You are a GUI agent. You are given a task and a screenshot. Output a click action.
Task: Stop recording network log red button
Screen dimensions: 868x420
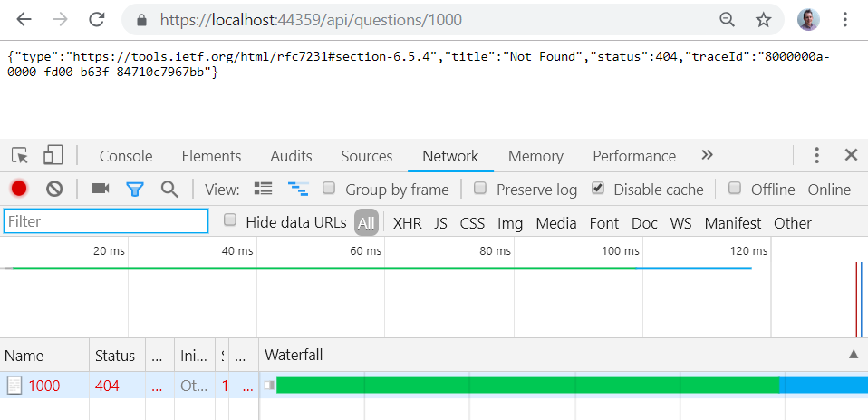click(x=19, y=189)
